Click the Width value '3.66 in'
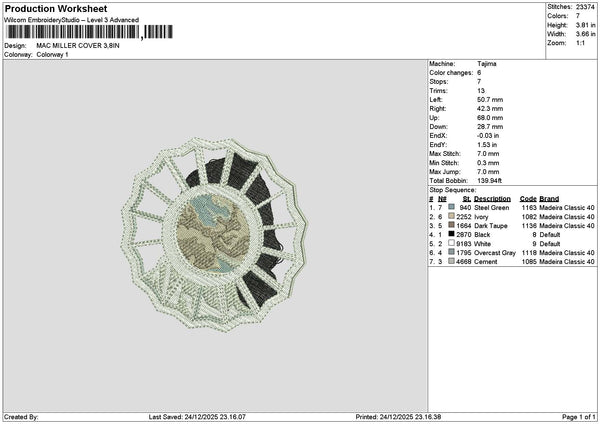Viewport: 600px width, 424px height. [x=585, y=34]
